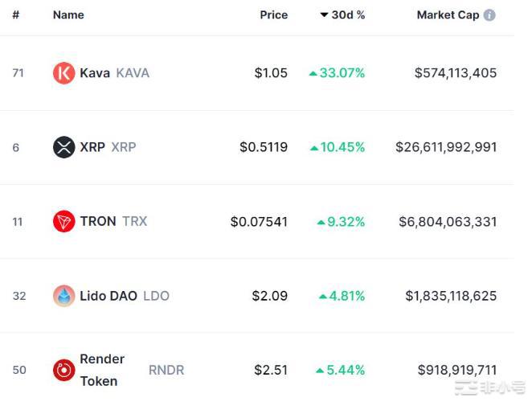Click the TRON coin logo icon
This screenshot has height=402, width=532.
click(x=63, y=221)
